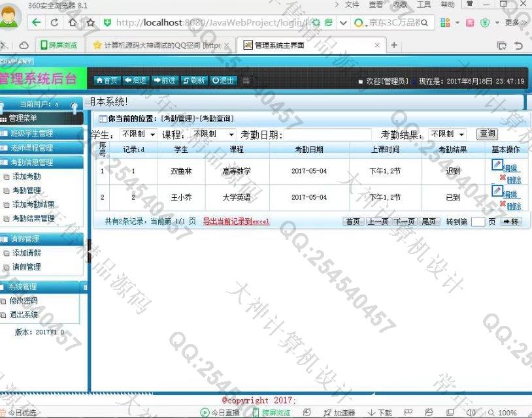Click edit pencil icon for 王小乔 row
Screen dimensions: 532x418
pos(497,191)
